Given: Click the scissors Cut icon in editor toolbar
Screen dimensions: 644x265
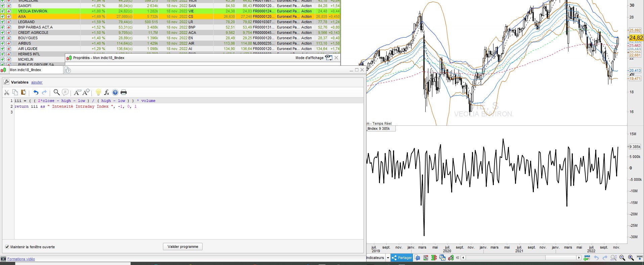Looking at the screenshot, I should tap(6, 93).
